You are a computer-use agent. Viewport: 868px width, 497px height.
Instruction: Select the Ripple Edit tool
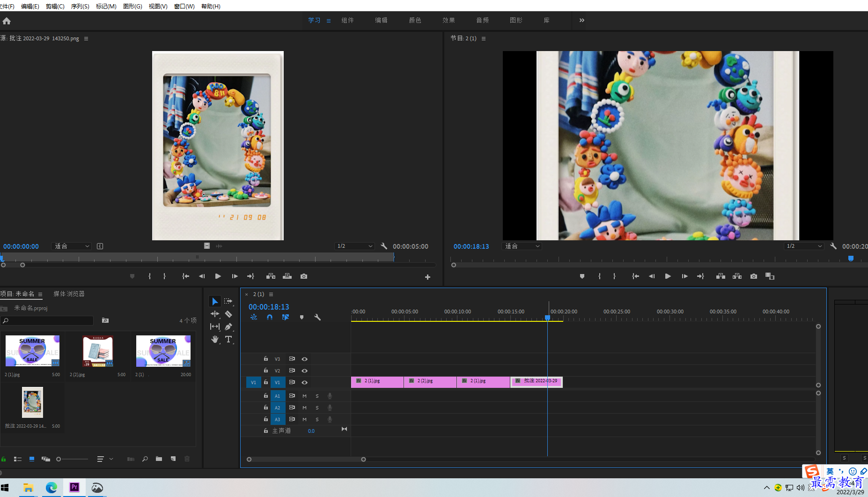[x=215, y=314]
